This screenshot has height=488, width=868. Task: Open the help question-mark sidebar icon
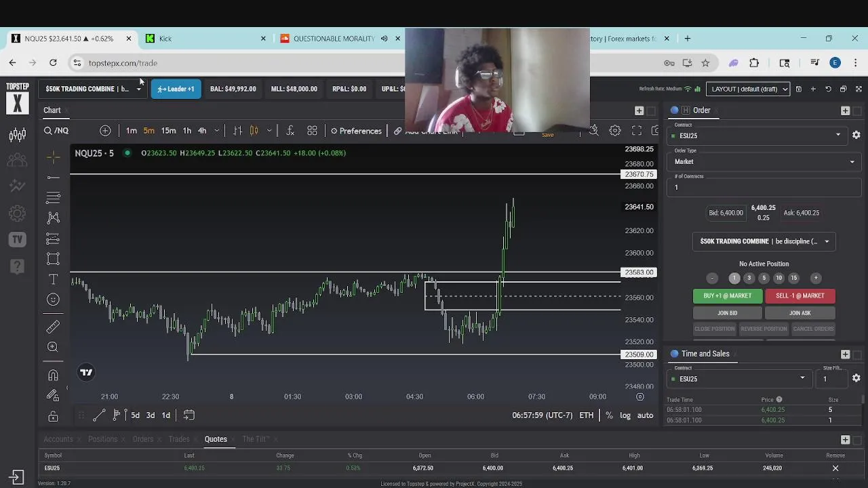17,266
